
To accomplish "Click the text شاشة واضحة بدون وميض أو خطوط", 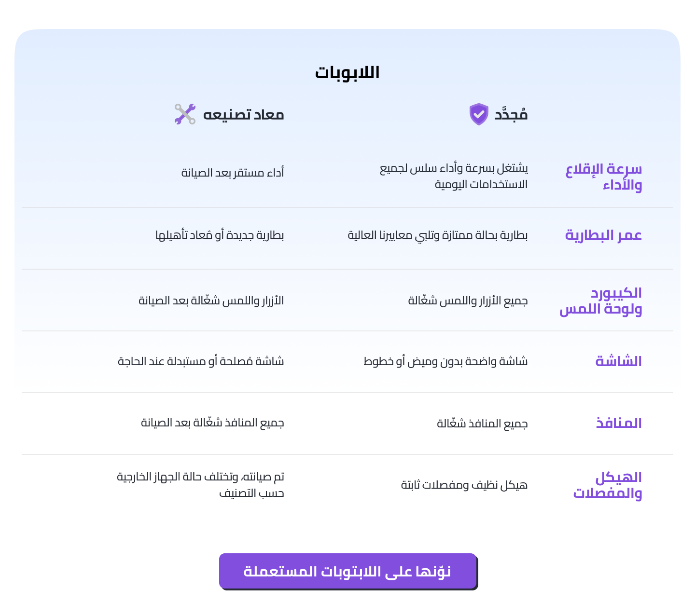I will [445, 361].
